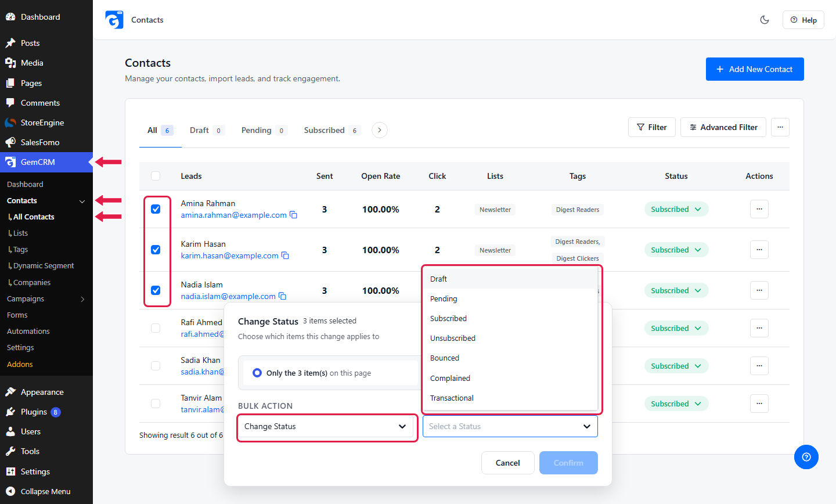The width and height of the screenshot is (836, 504).
Task: Open actions menu for Nadia Islam
Action: (759, 290)
